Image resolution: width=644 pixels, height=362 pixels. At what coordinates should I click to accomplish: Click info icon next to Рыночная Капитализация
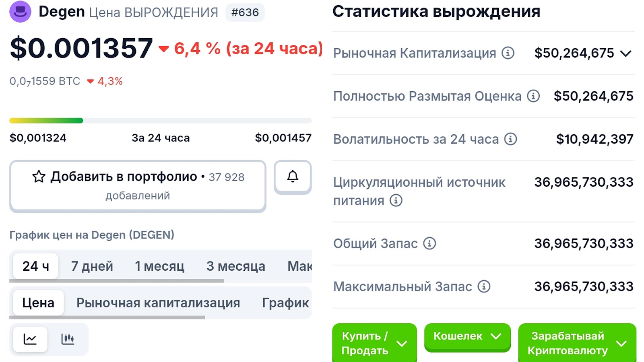508,53
